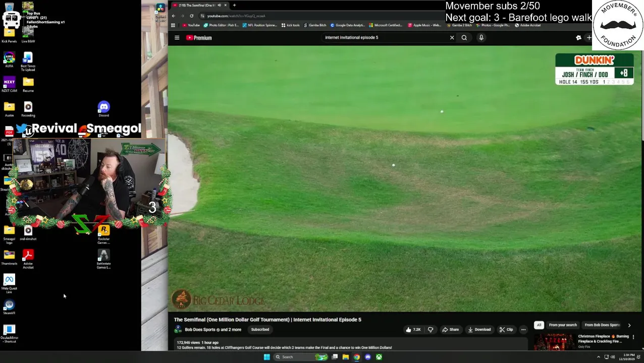
Task: Open the Meta Quest Link shortcut
Action: click(9, 284)
